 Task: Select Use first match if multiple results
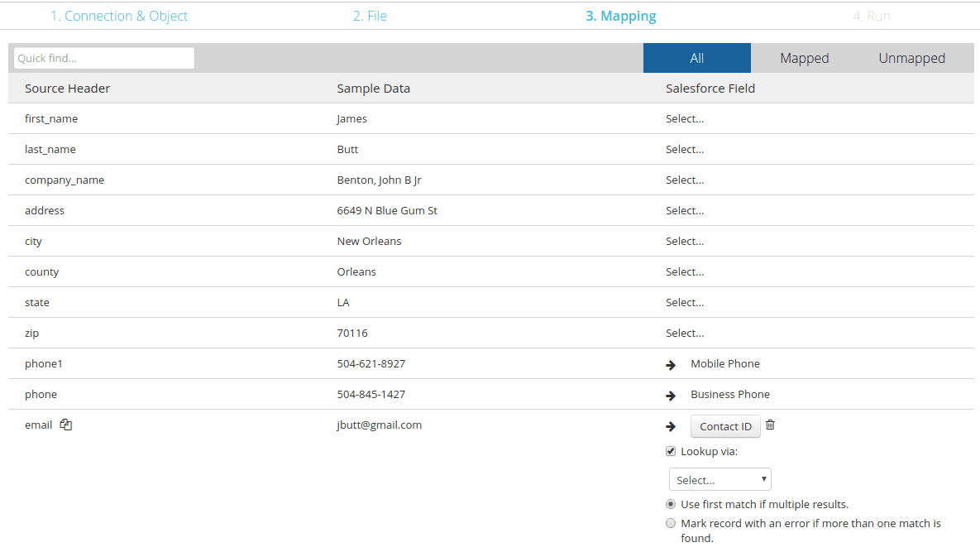(x=671, y=504)
